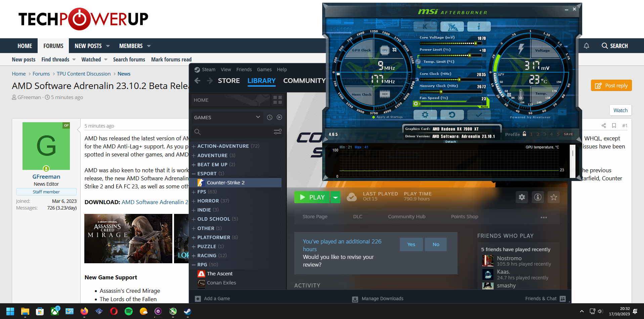The image size is (644, 319).
Task: Open the PLAY button dropdown arrow in Steam
Action: click(x=335, y=197)
